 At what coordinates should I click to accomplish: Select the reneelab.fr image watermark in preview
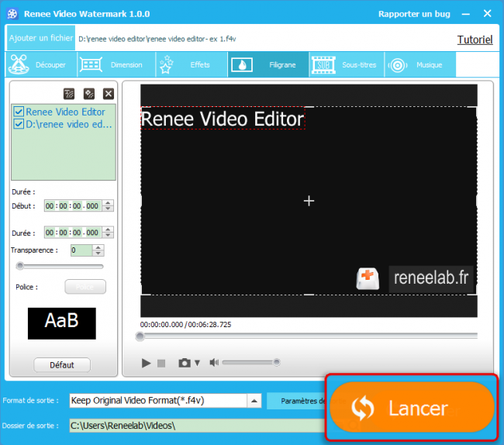414,278
